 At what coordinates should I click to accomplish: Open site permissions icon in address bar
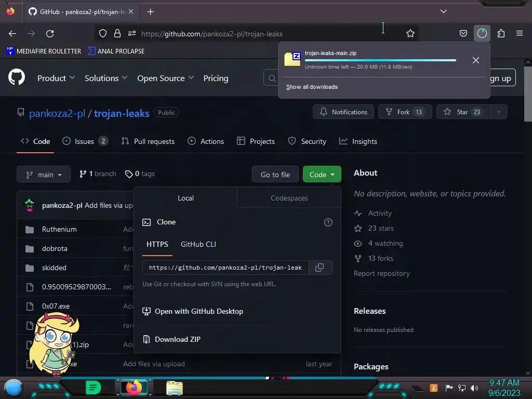132,33
